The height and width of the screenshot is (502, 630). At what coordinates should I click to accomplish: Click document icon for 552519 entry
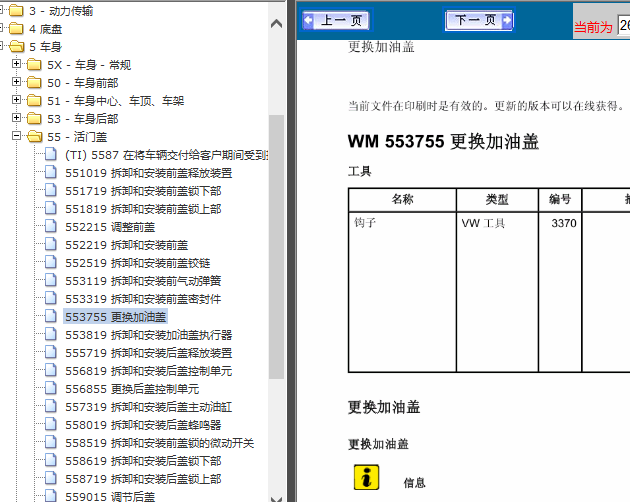click(x=51, y=262)
